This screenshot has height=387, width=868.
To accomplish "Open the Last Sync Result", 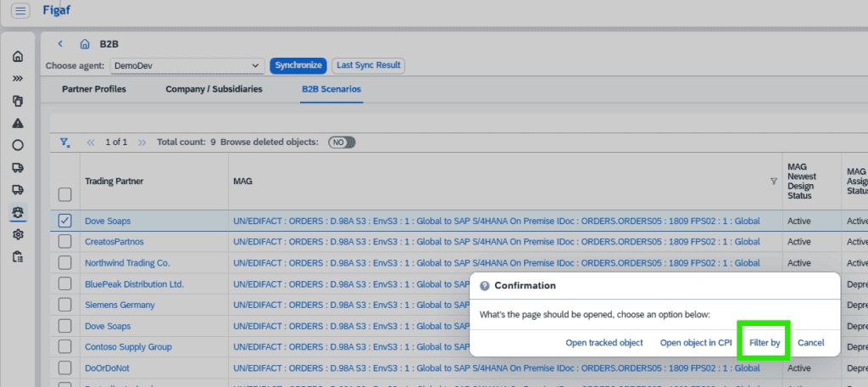I will pos(369,65).
